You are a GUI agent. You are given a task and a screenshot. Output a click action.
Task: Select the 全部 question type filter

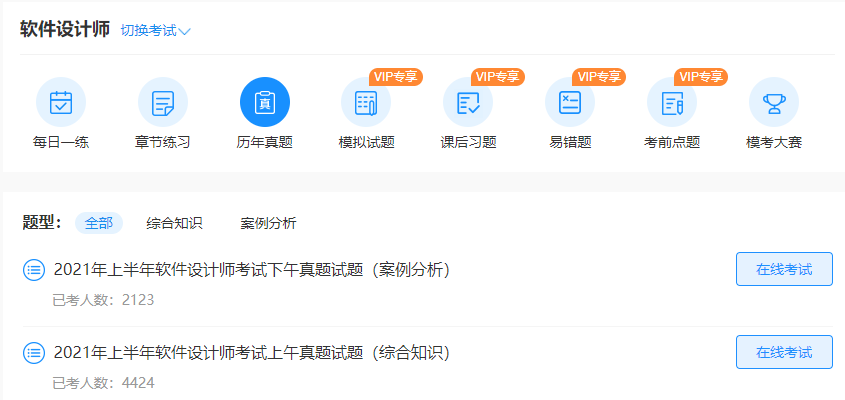99,223
